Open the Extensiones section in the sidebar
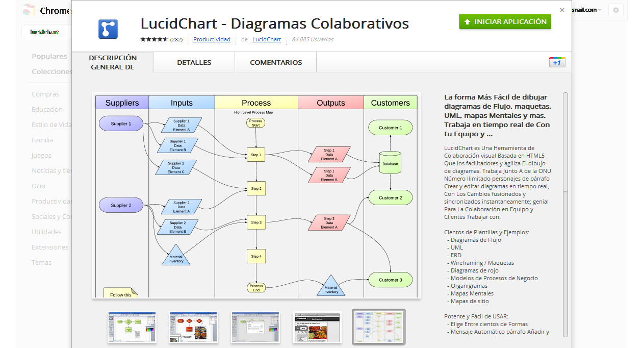Screen dimensions: 644x348 point(51,247)
